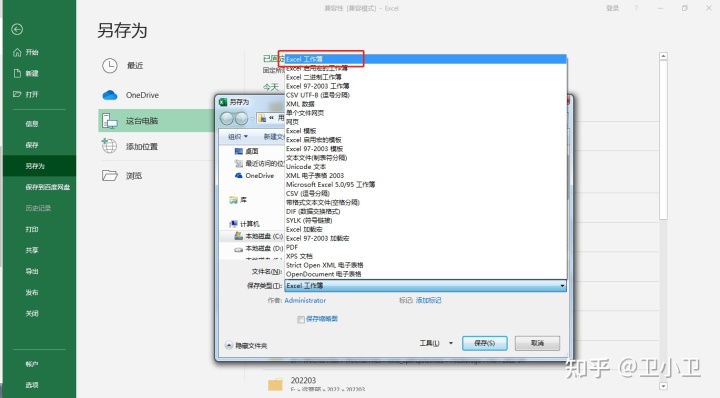
Task: Select OneDrive in the dialog folder tree
Action: (x=259, y=176)
